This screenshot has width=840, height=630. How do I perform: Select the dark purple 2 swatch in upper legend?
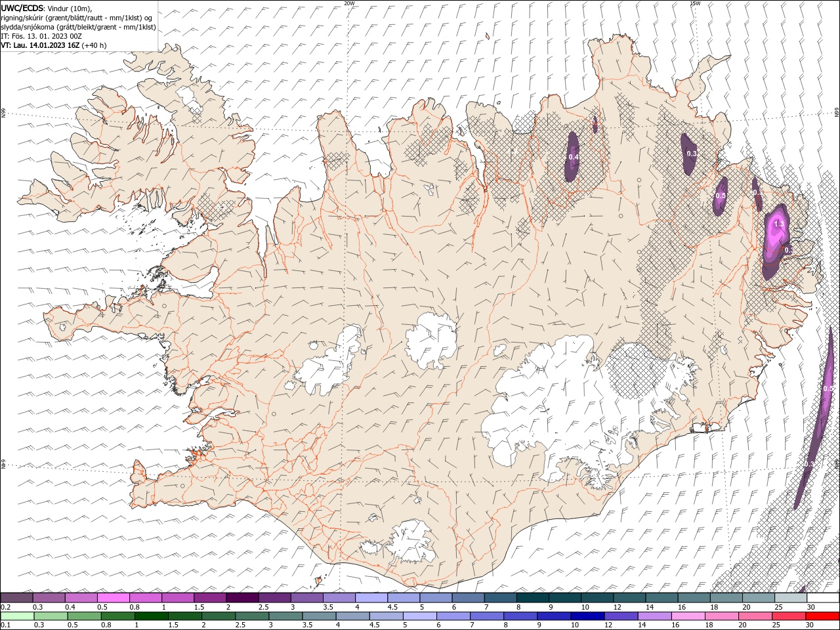pos(242,598)
